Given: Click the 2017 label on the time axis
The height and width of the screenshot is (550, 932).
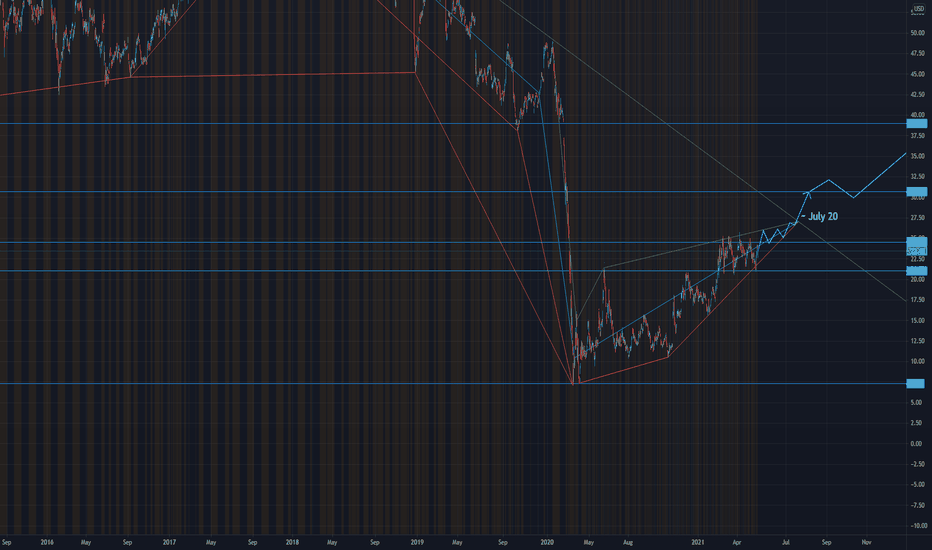Looking at the screenshot, I should (169, 542).
